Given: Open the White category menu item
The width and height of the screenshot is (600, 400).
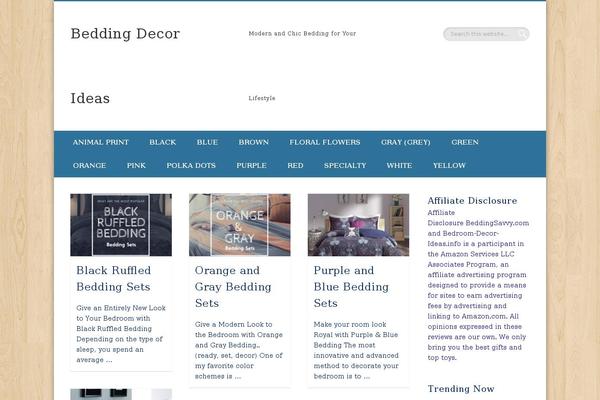Looking at the screenshot, I should point(399,165).
